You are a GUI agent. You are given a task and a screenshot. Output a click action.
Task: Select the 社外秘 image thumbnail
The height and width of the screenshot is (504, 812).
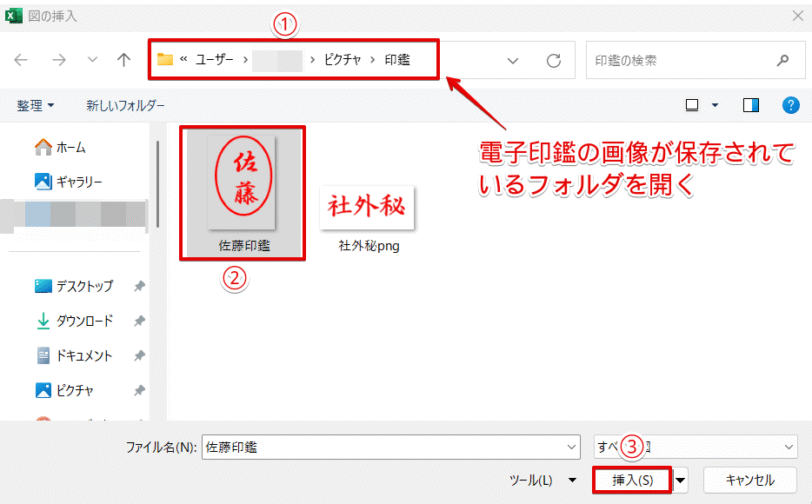(367, 207)
